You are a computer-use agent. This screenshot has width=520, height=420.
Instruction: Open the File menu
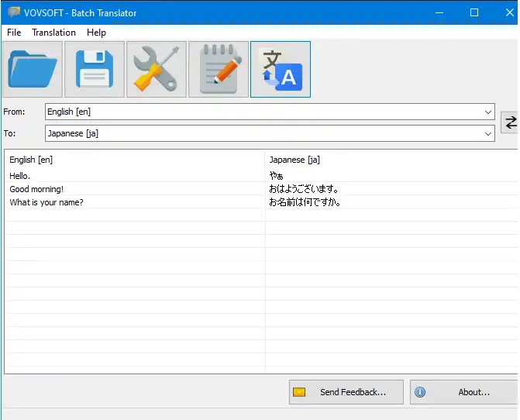[14, 33]
